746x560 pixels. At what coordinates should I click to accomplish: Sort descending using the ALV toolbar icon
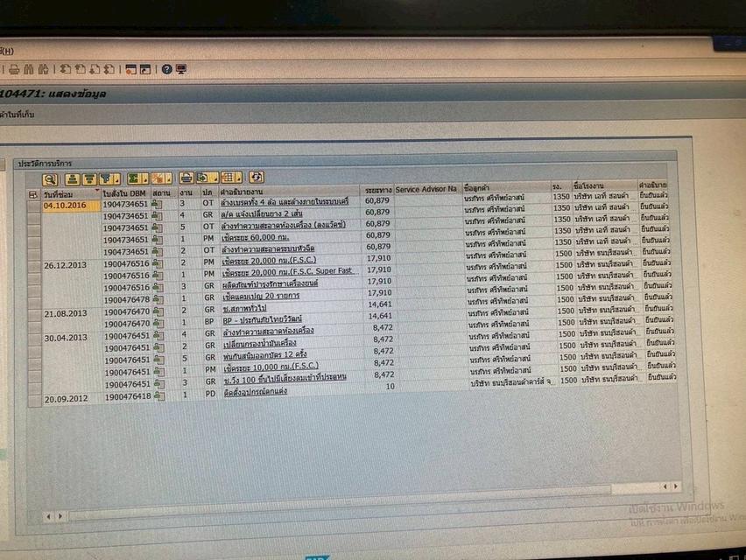tap(89, 178)
